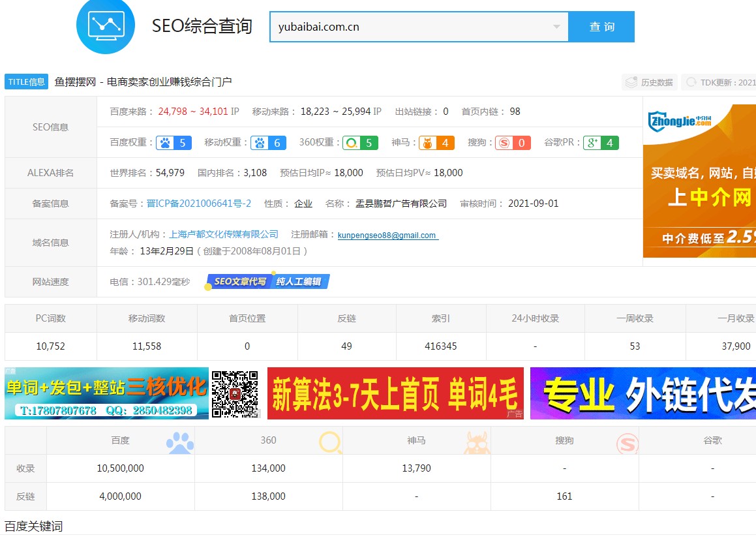This screenshot has width=756, height=546.
Task: Click the 审核时间 date 2021-09-01
Action: (x=534, y=204)
